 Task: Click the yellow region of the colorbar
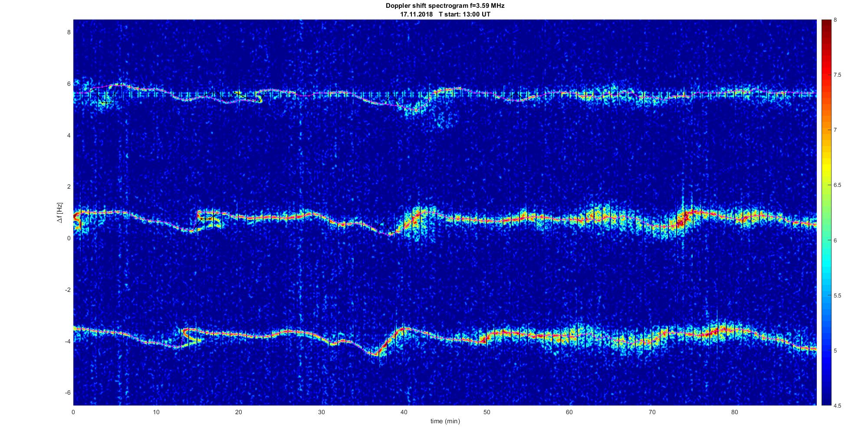click(x=826, y=167)
